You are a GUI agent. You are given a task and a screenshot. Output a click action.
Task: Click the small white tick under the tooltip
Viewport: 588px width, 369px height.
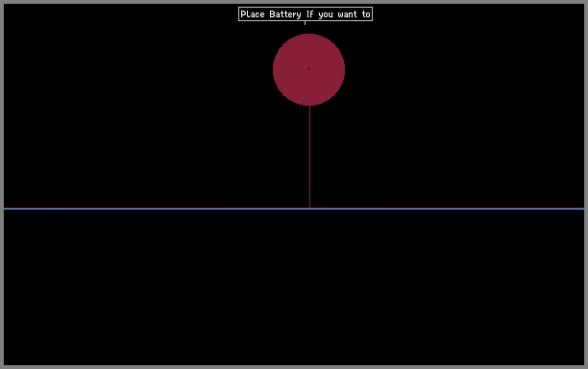point(305,23)
